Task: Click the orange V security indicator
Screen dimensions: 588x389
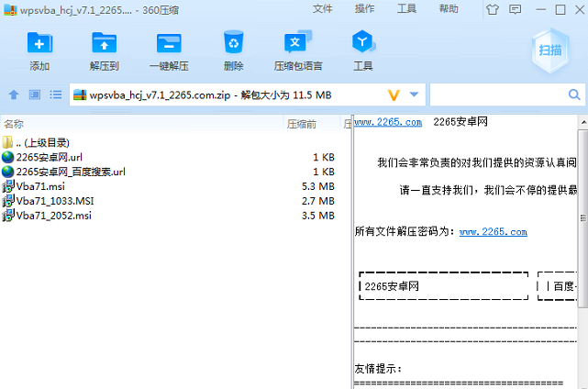Action: pyautogui.click(x=394, y=94)
